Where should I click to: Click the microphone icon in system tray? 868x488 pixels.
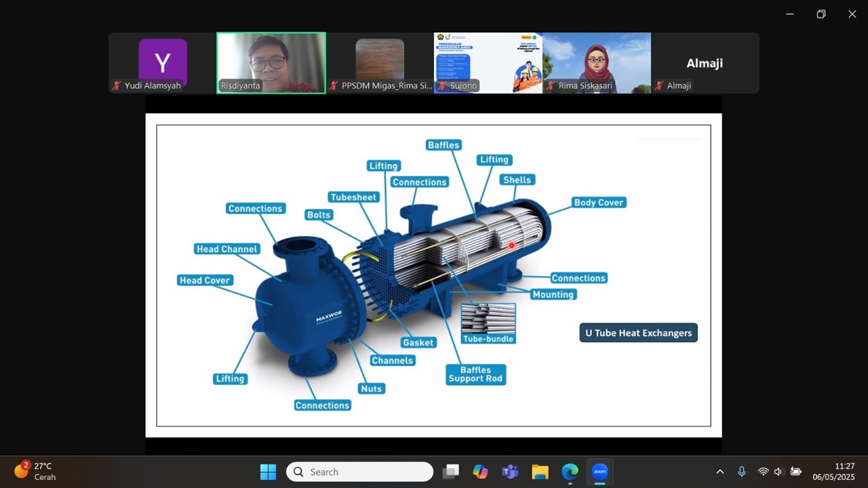point(742,472)
